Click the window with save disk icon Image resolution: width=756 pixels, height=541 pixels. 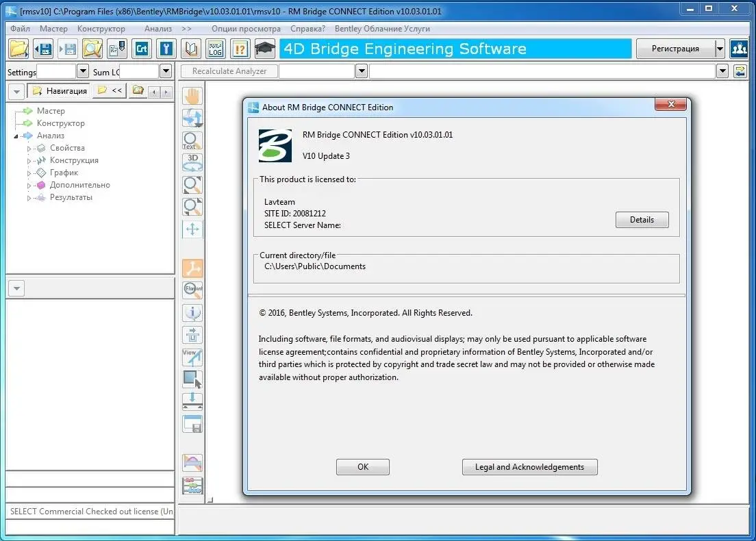(192, 424)
